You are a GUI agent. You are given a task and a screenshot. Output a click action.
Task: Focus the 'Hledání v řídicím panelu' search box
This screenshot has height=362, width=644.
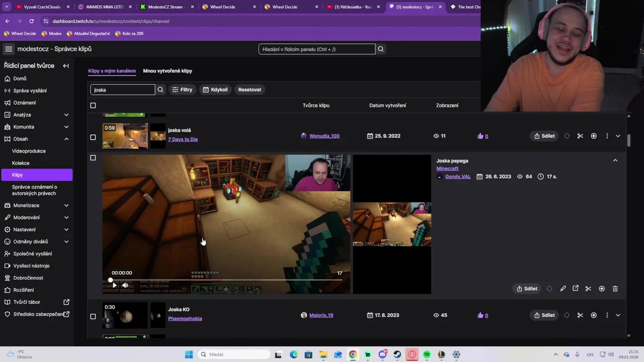tap(317, 49)
